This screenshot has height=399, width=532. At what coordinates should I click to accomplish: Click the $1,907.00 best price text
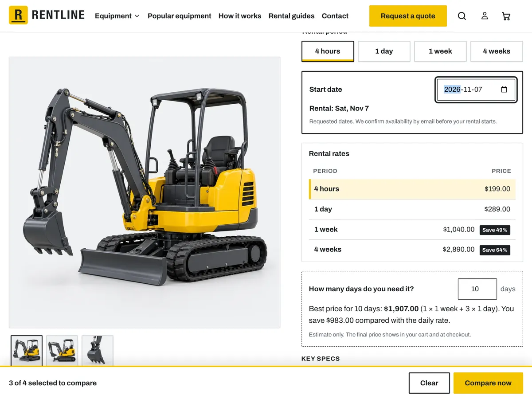(x=401, y=309)
